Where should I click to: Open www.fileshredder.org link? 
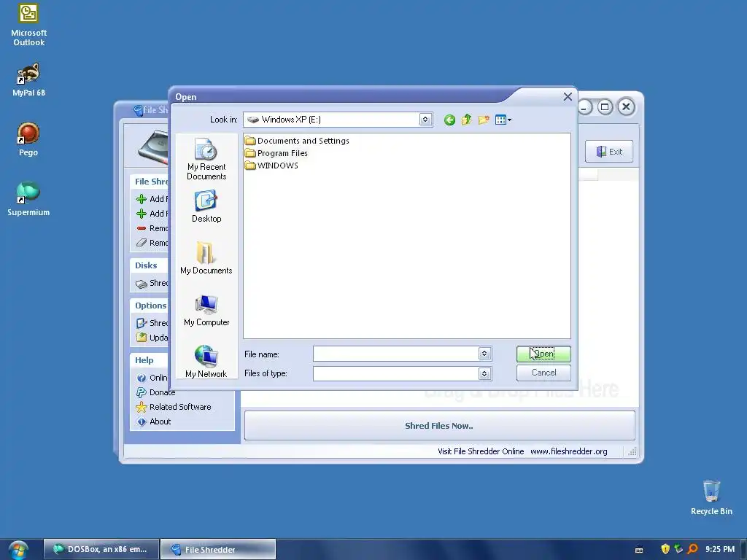tap(569, 451)
